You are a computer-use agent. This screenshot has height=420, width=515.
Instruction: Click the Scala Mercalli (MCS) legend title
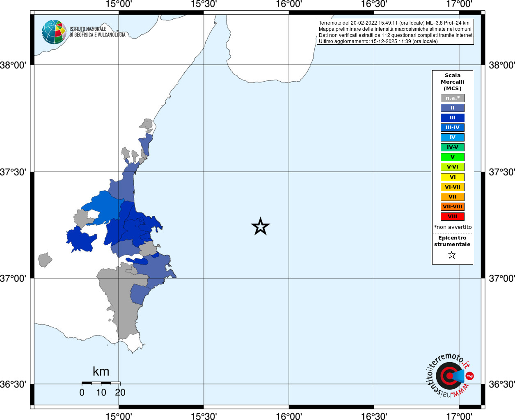452,82
